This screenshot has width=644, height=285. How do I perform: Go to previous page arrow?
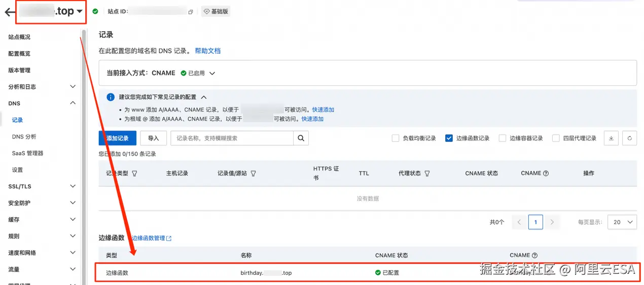519,222
